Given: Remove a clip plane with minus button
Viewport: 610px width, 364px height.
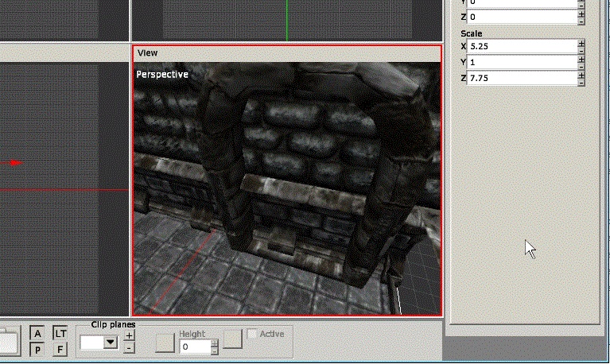Looking at the screenshot, I should tap(130, 347).
